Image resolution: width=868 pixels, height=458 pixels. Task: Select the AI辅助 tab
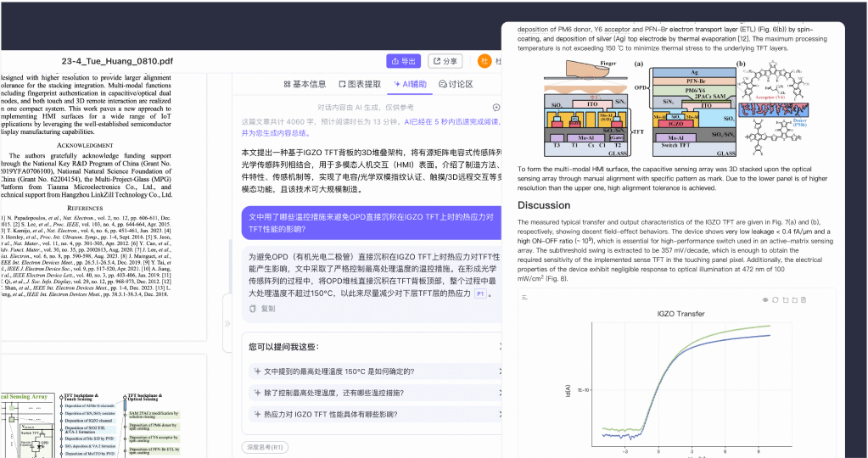tap(410, 84)
